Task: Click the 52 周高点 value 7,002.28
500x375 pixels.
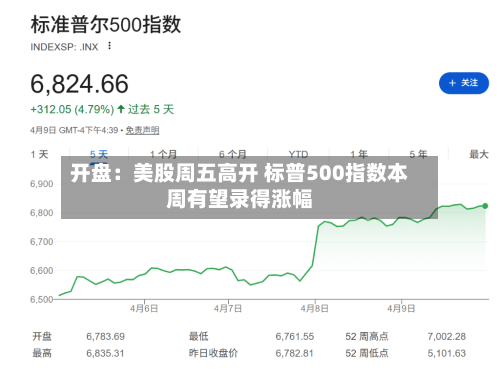Action: click(447, 336)
